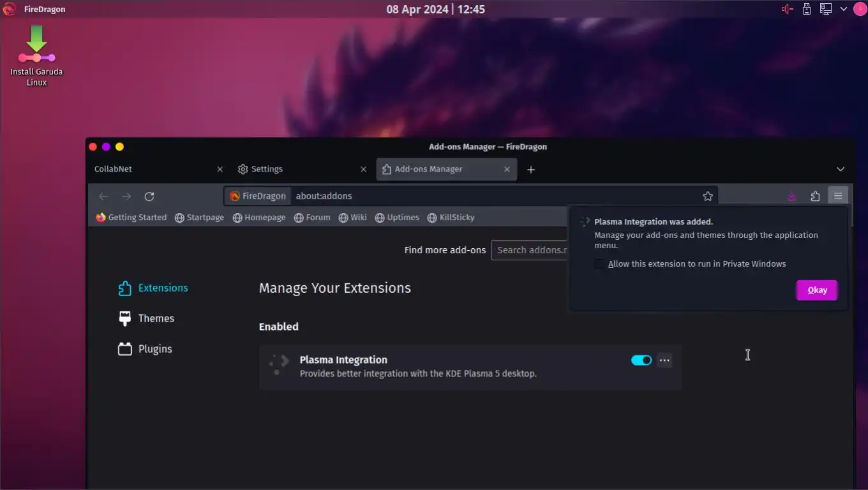
Task: Open the Garuda dragon launcher icon
Action: point(9,9)
